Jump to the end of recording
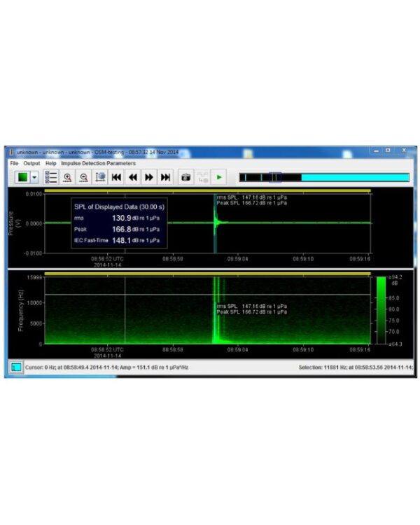Screen dimensions: 420x525 (x=165, y=178)
